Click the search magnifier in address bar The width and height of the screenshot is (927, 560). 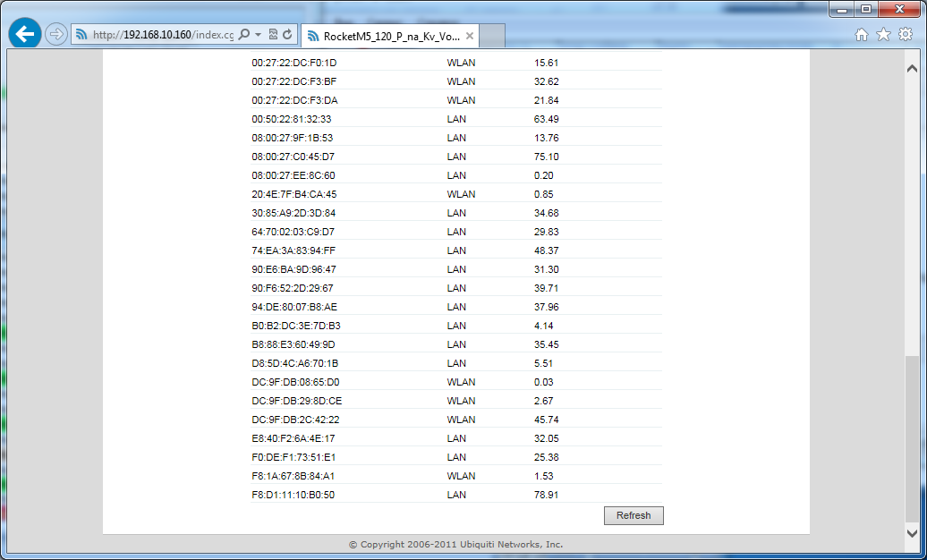[243, 34]
